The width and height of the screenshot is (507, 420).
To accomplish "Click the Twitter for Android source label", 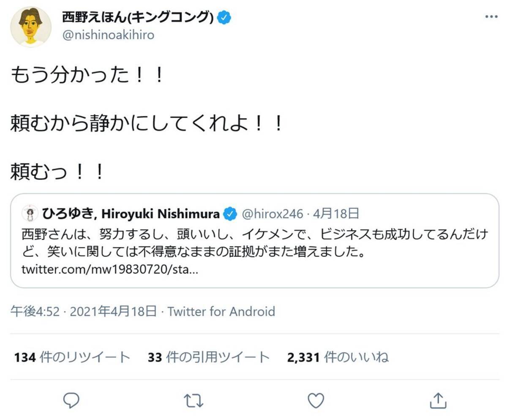I will click(x=221, y=312).
